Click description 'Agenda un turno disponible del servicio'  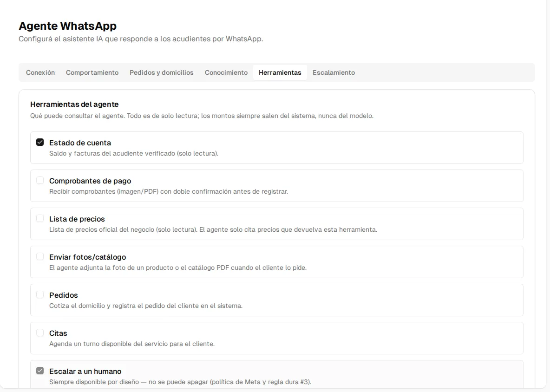(132, 344)
